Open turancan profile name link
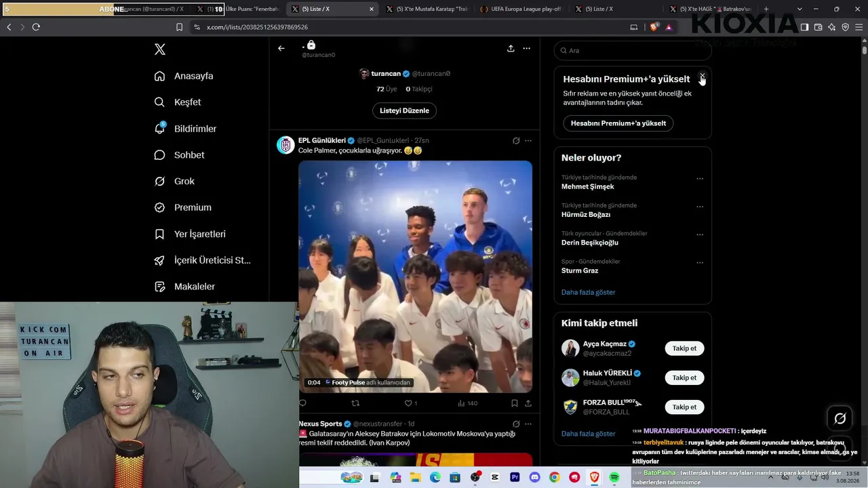This screenshot has width=868, height=488. tap(386, 73)
